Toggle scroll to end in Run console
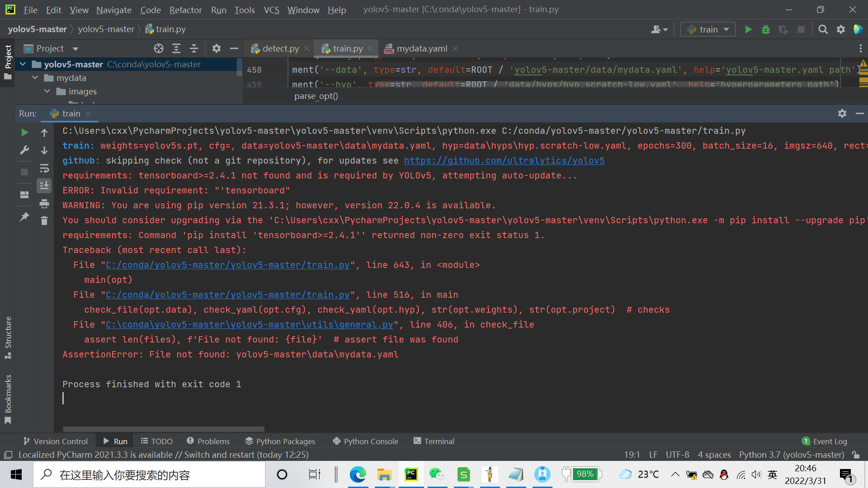Viewport: 868px width, 488px height. 44,186
